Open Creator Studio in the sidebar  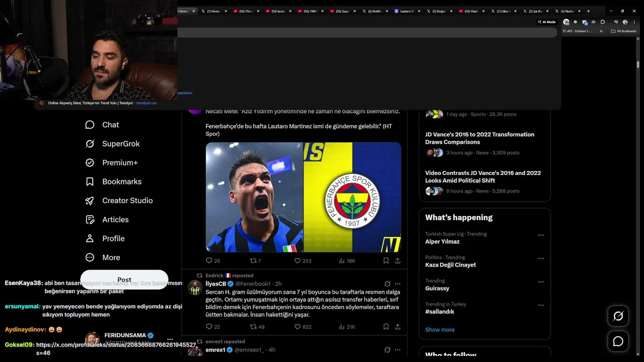(x=119, y=201)
